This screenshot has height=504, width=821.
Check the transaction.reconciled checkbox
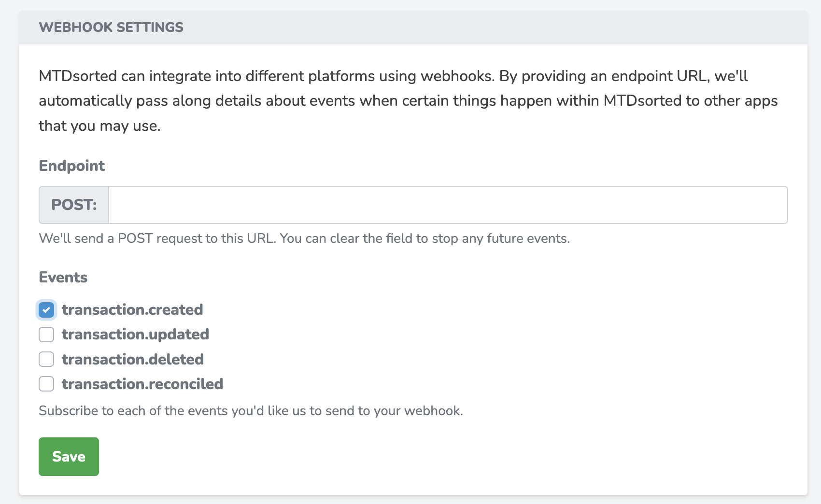46,384
